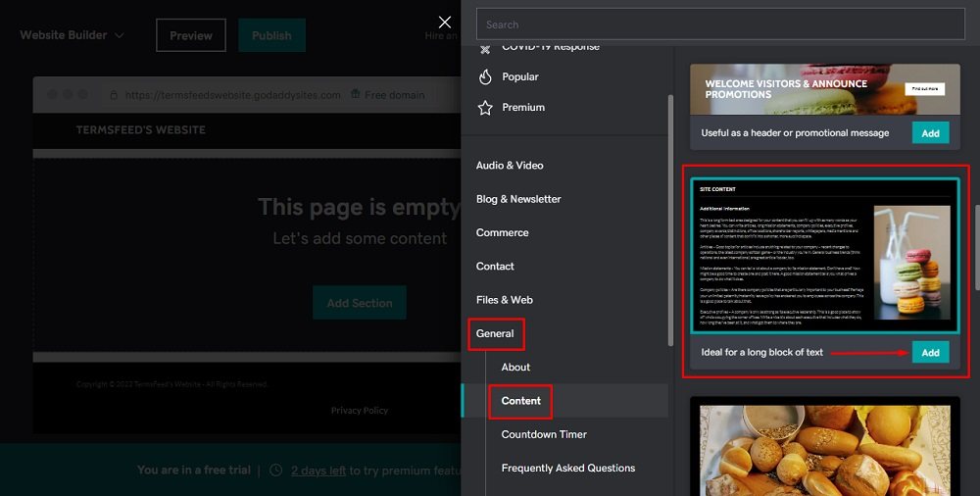Click the TERMSFEED'S WEBSITE header title
980x496 pixels.
click(140, 130)
